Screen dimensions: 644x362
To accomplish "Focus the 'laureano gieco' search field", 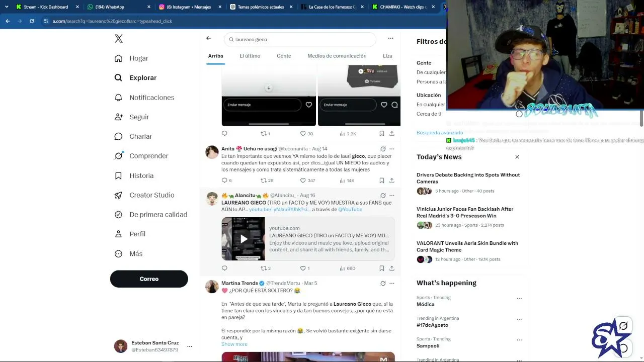I will pos(300,39).
